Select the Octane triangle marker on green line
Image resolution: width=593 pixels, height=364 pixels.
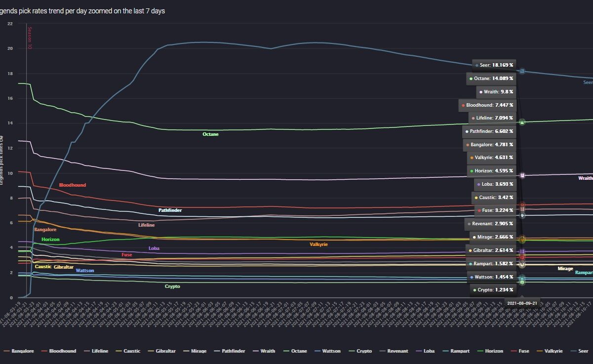coord(522,122)
